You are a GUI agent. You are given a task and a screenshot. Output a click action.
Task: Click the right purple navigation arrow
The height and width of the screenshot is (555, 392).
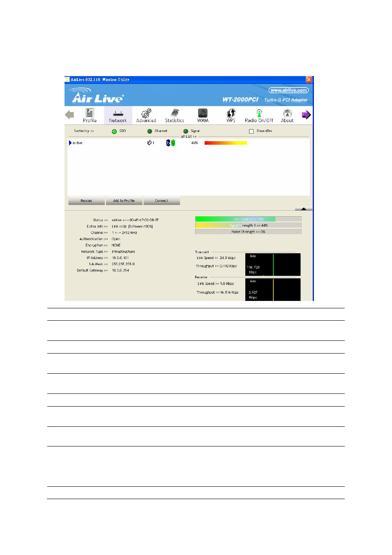306,115
